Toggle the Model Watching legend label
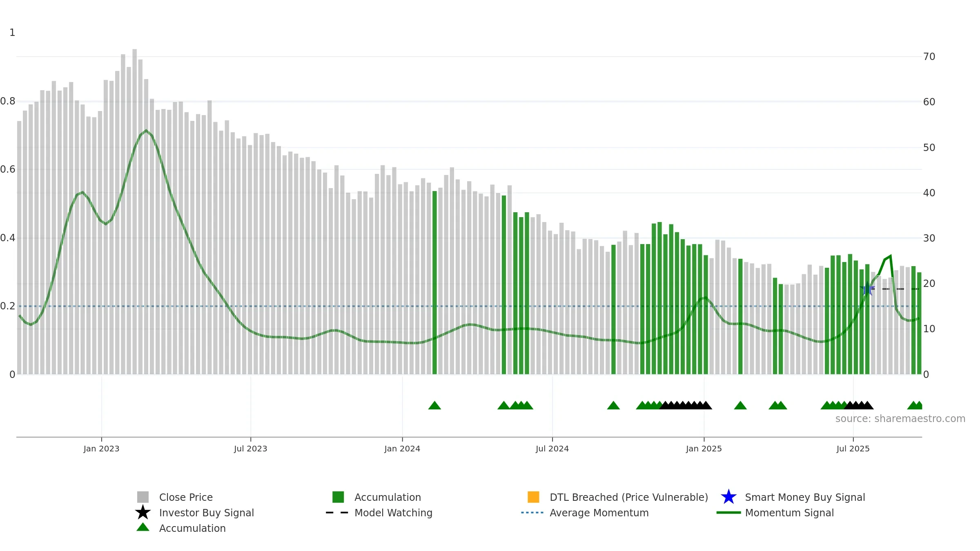This screenshot has height=551, width=980. (x=393, y=513)
